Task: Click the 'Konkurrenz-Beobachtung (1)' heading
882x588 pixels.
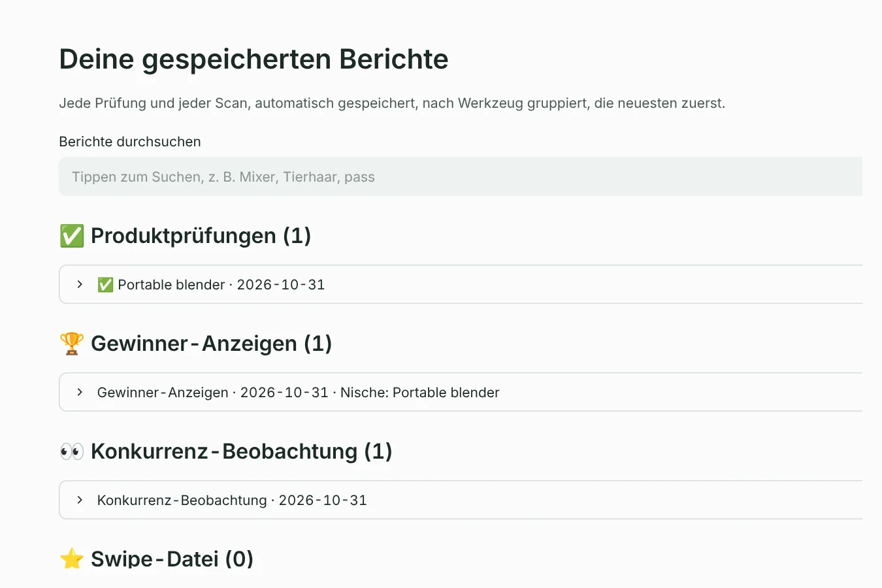Action: tap(242, 451)
